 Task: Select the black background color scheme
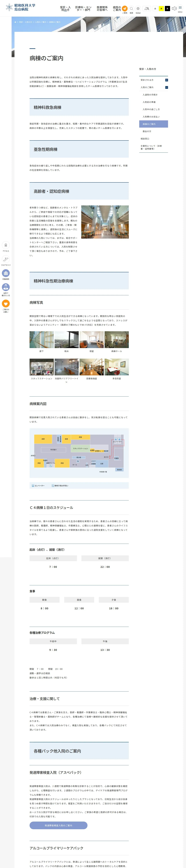pos(167,8)
